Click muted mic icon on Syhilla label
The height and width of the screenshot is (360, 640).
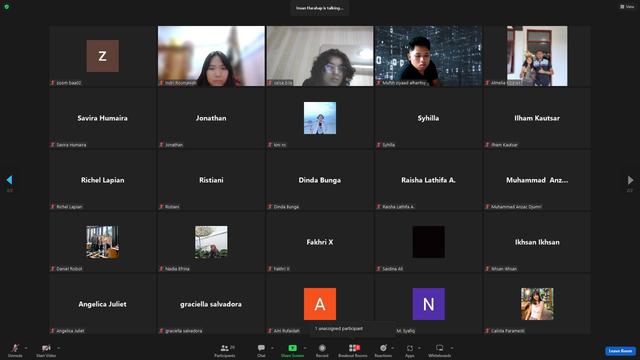pos(378,144)
